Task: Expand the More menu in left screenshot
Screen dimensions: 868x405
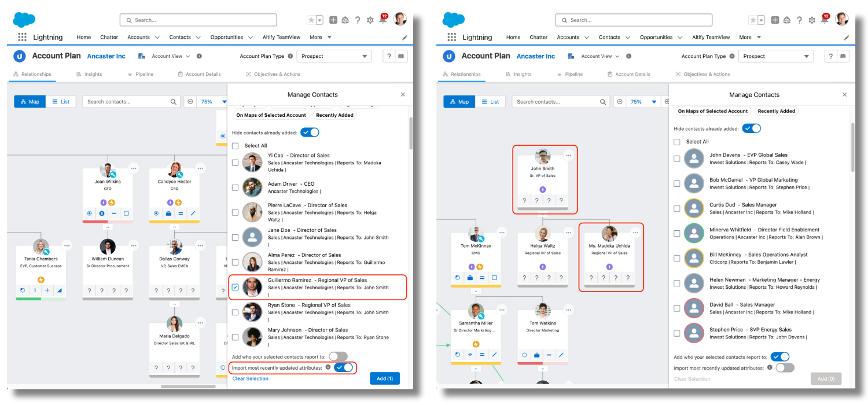Action: 321,37
